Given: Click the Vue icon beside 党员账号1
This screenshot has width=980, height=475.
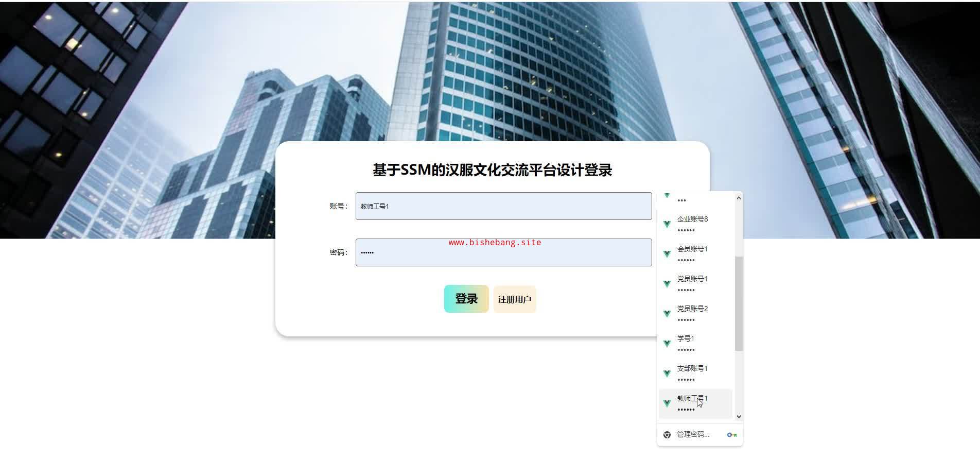Looking at the screenshot, I should point(667,284).
